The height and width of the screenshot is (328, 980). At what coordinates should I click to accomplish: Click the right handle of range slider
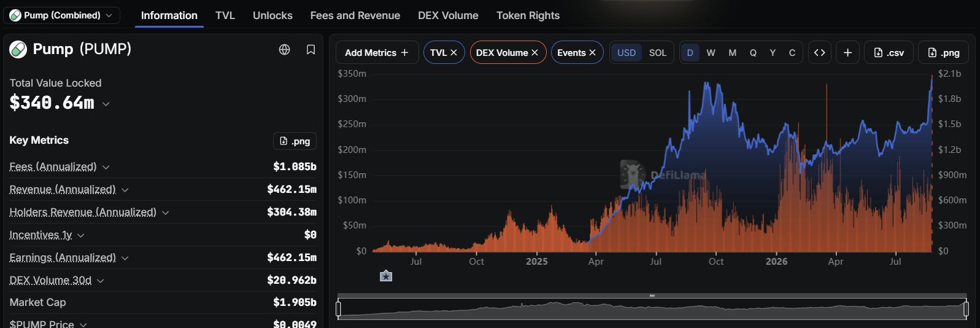coord(966,309)
